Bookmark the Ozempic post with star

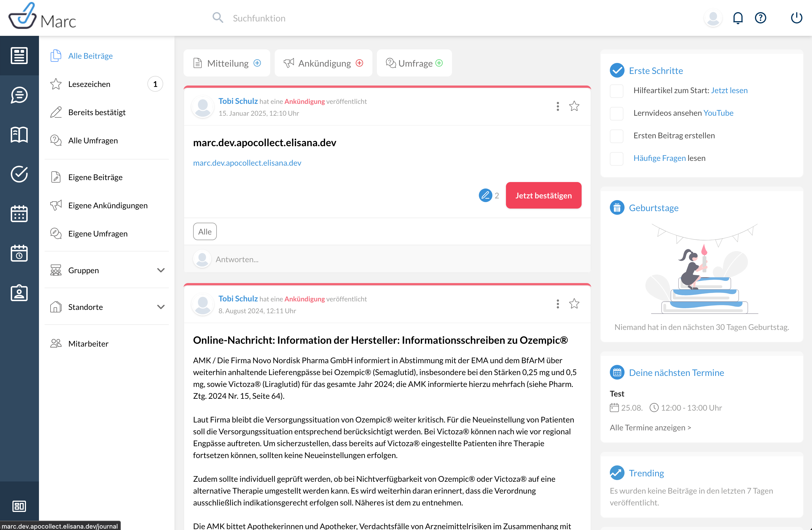click(574, 304)
